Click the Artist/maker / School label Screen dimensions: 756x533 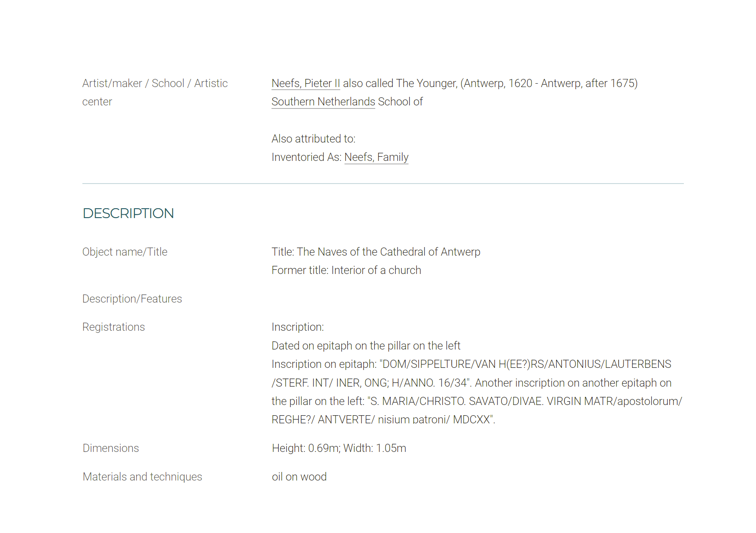[x=155, y=92]
